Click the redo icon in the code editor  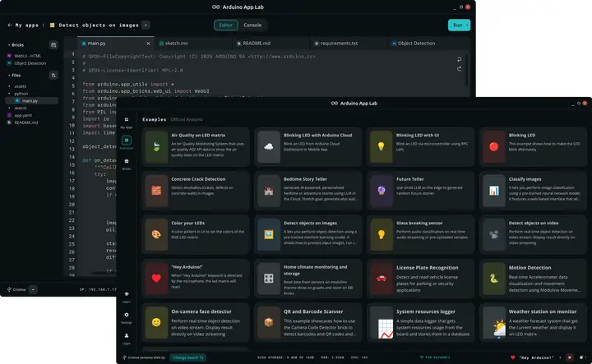click(x=459, y=69)
